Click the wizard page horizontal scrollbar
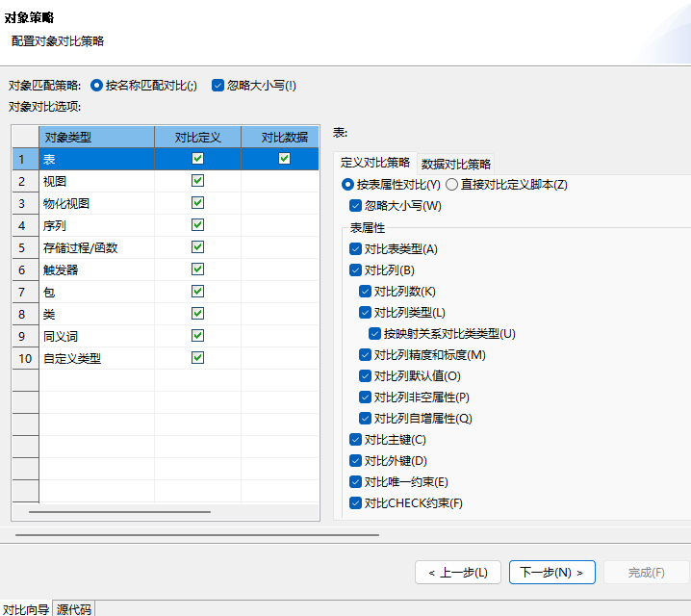This screenshot has width=691, height=616. pos(197,535)
